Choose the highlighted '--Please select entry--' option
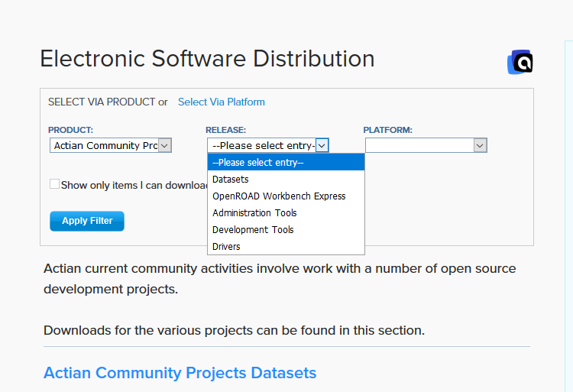Screen dimensions: 573x392 286,162
